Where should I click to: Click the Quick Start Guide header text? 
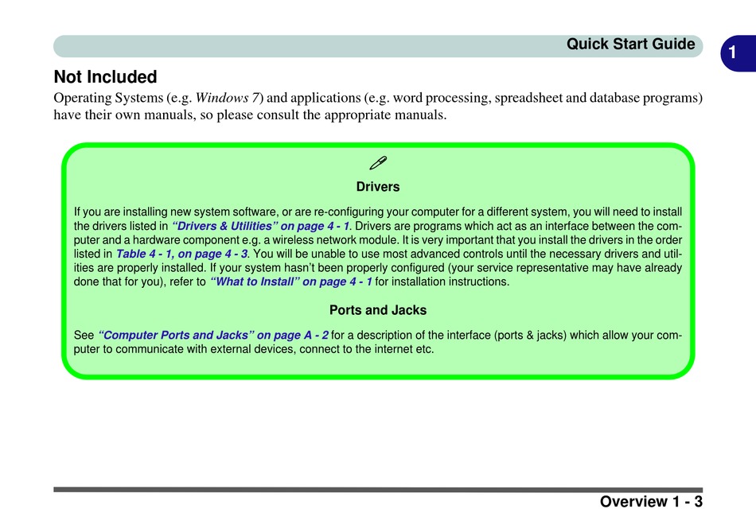630,44
